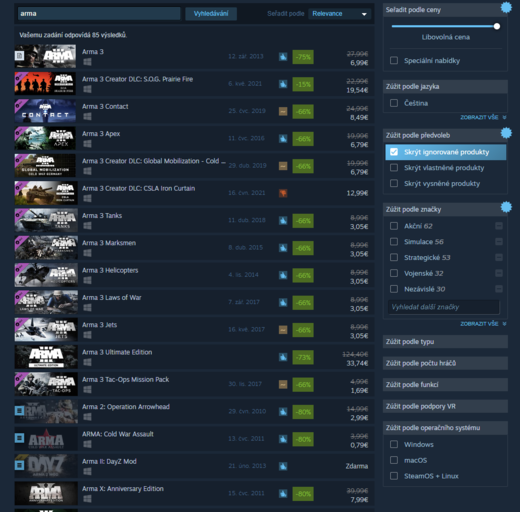
Task: Open the Arma 3 Apex result
Action: (x=194, y=139)
